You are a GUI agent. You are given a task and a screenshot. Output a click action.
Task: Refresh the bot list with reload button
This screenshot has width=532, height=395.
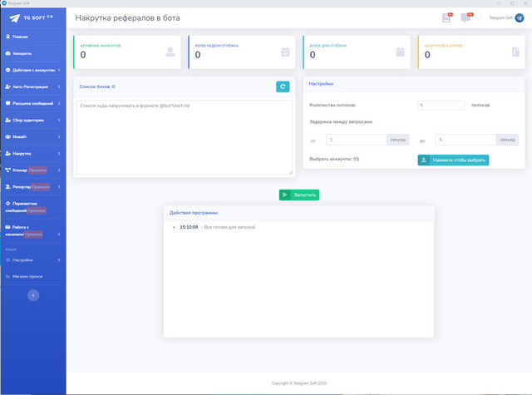283,86
